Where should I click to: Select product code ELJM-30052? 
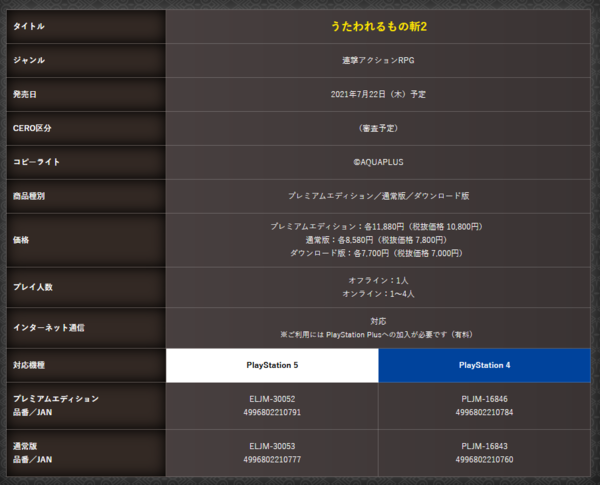click(272, 399)
